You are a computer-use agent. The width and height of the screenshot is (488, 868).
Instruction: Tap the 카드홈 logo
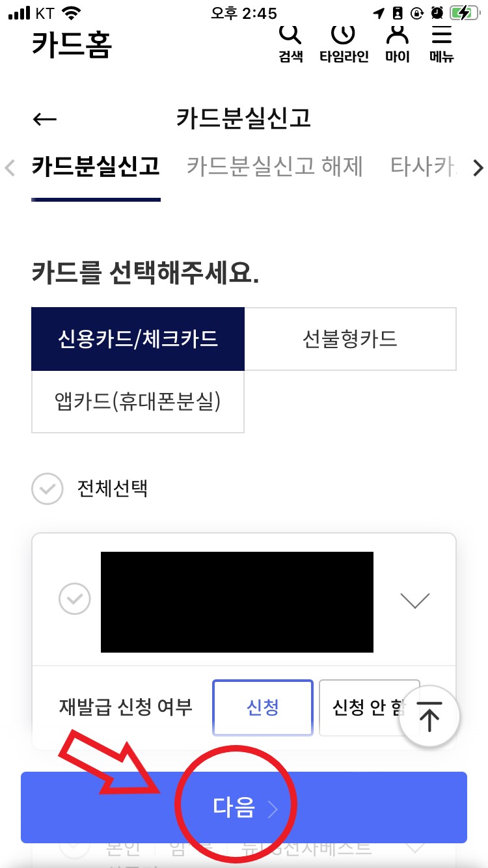click(x=72, y=44)
